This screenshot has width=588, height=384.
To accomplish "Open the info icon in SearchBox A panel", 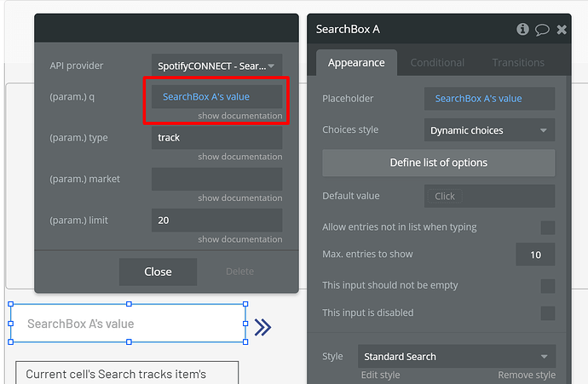I will click(522, 29).
